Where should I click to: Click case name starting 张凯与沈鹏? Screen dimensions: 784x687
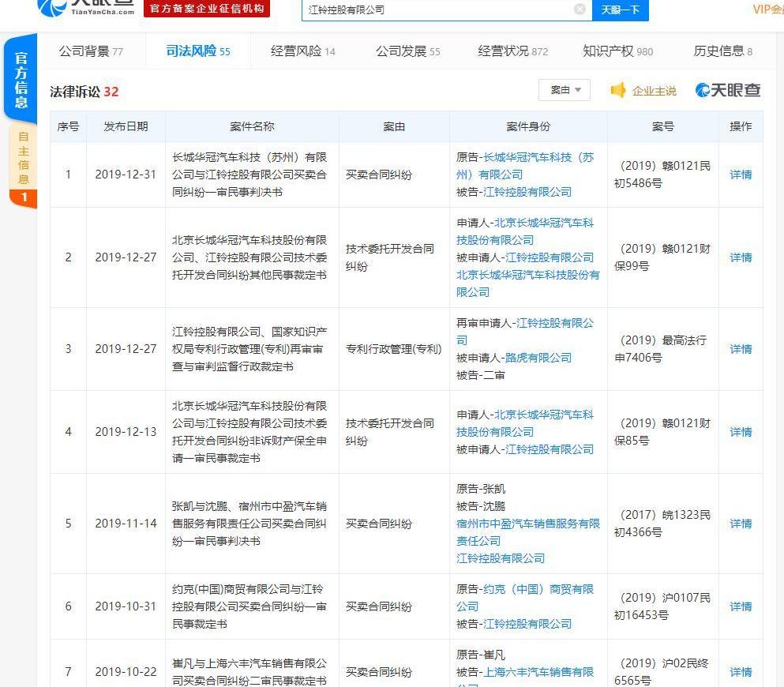tap(249, 524)
